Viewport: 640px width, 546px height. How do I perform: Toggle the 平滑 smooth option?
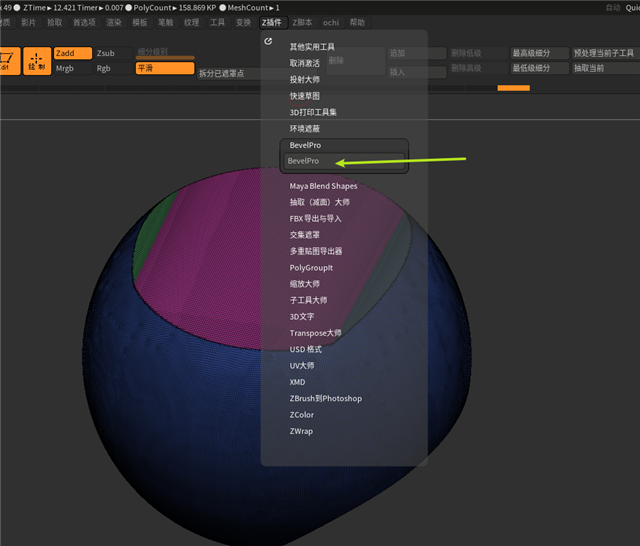click(x=165, y=68)
